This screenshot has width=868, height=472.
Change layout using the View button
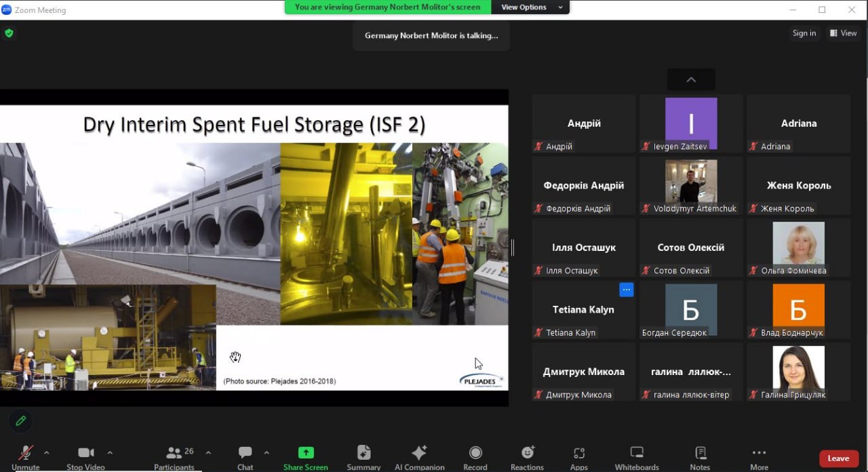click(x=843, y=33)
